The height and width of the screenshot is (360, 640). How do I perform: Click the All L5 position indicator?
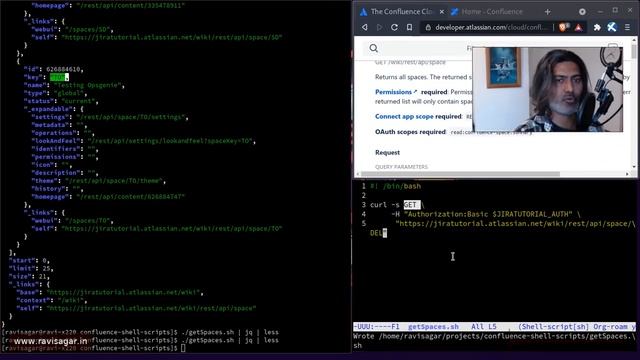pos(484,327)
